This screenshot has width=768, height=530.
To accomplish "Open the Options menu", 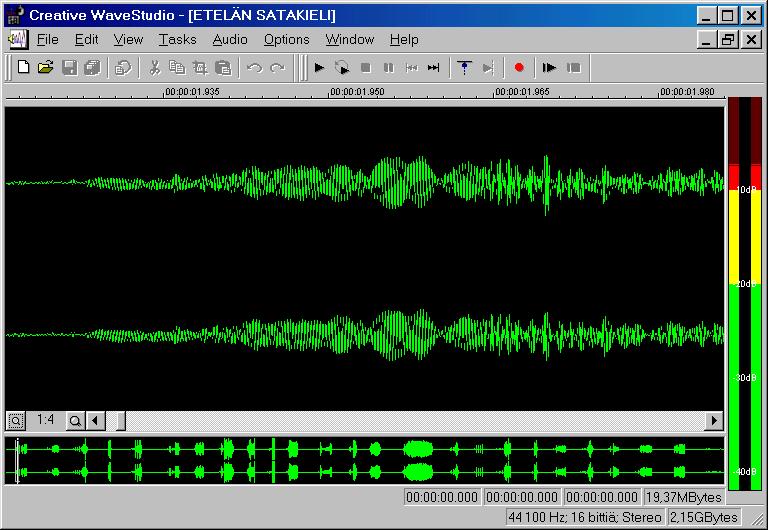I will [287, 39].
